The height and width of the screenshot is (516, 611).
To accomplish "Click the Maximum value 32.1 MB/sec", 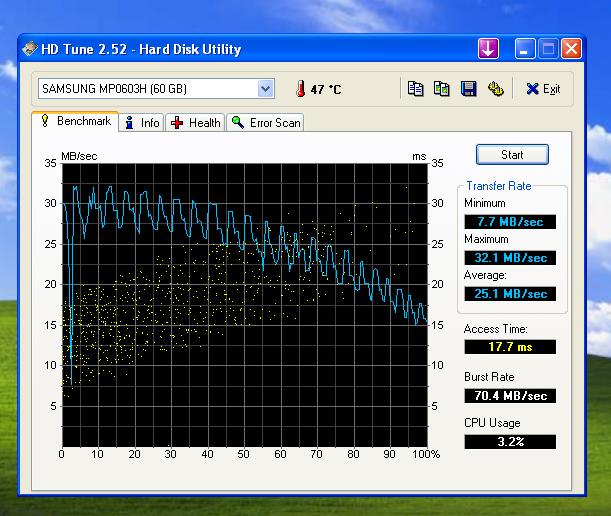I will [510, 258].
